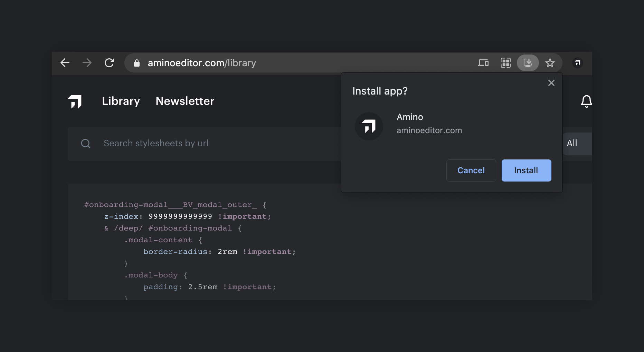Click the Install button

(x=526, y=170)
